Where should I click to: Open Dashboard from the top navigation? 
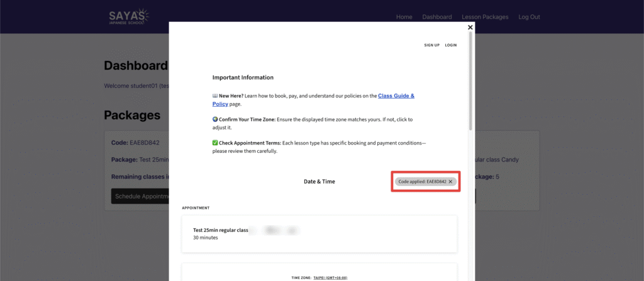pos(436,17)
